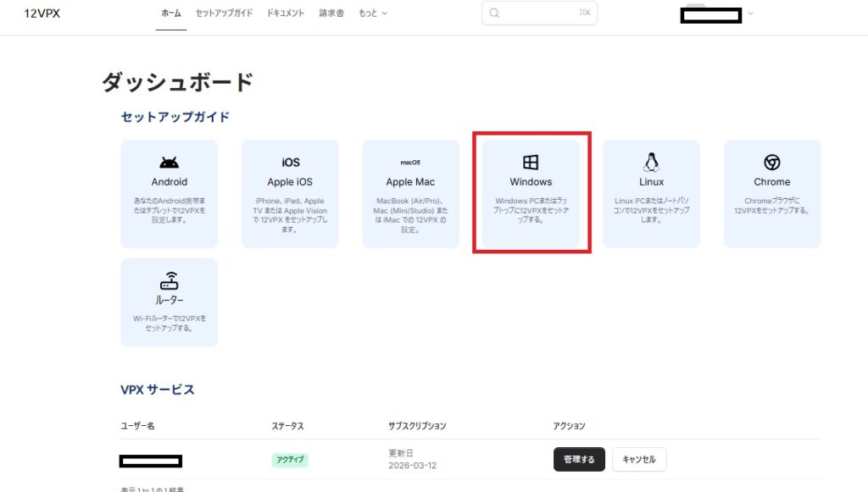Click the キャンセル button
This screenshot has height=492, width=868.
pos(639,459)
